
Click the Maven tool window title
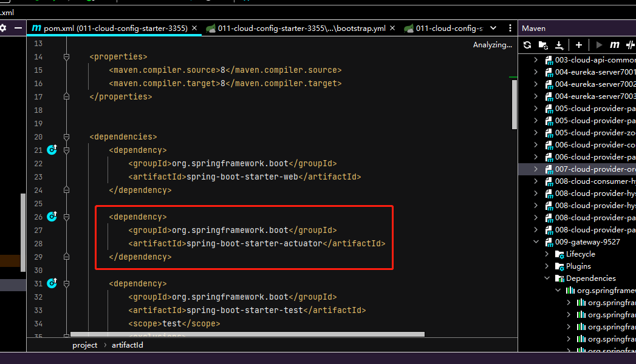(533, 29)
